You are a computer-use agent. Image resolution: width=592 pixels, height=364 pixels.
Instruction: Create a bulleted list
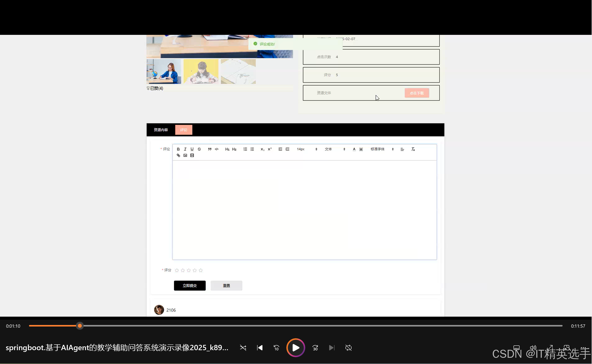coord(252,149)
